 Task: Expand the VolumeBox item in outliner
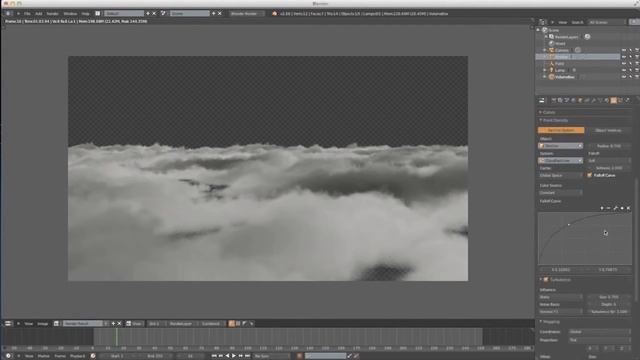click(544, 77)
